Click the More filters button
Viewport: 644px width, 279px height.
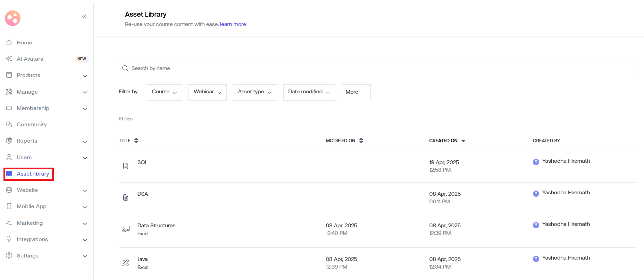click(x=356, y=92)
